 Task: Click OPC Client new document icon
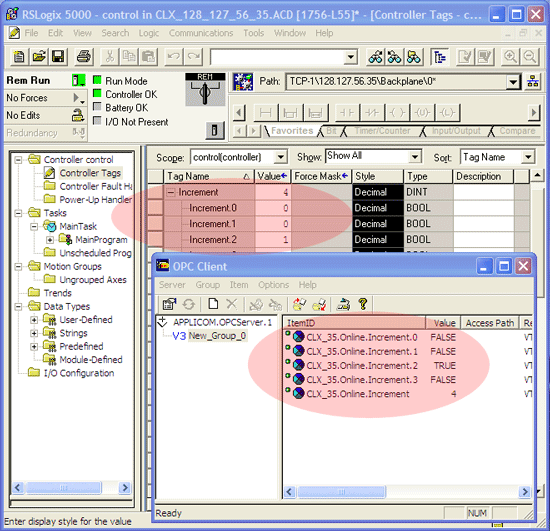(x=213, y=304)
